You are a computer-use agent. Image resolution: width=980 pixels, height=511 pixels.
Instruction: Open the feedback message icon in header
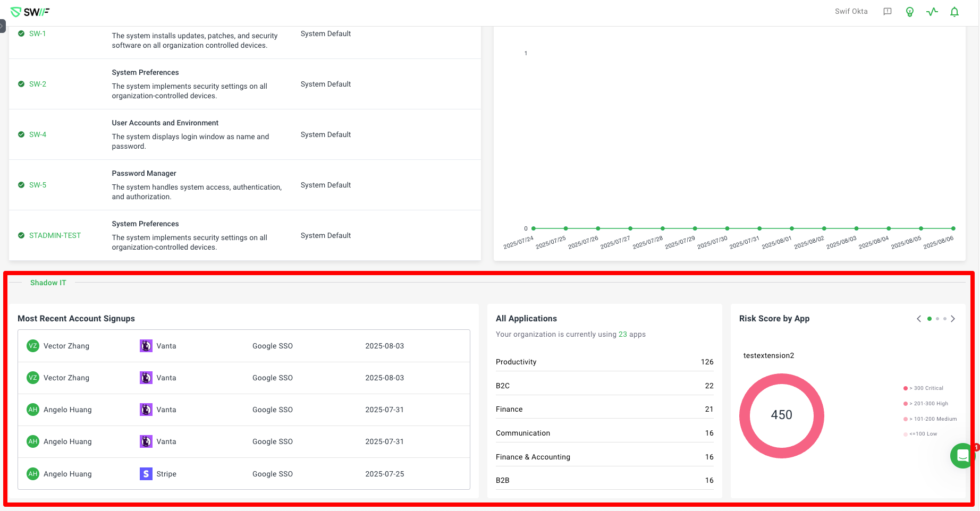pyautogui.click(x=887, y=12)
